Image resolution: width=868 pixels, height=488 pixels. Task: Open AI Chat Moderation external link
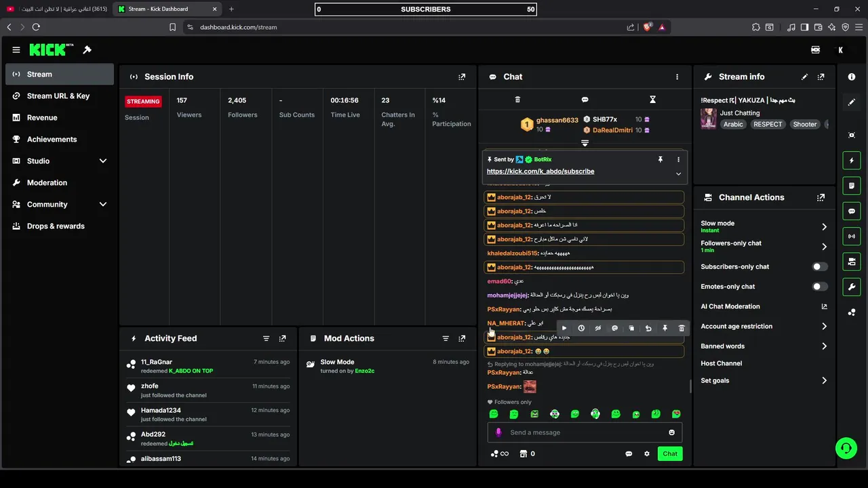click(824, 306)
